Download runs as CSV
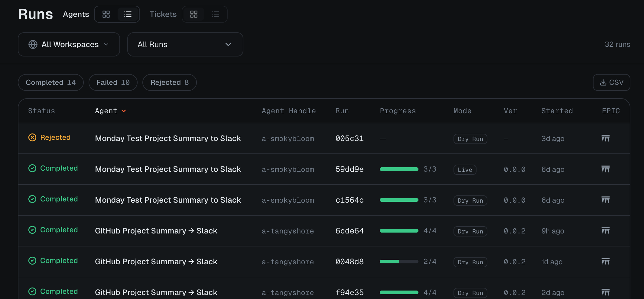This screenshot has height=299, width=644. click(x=612, y=82)
